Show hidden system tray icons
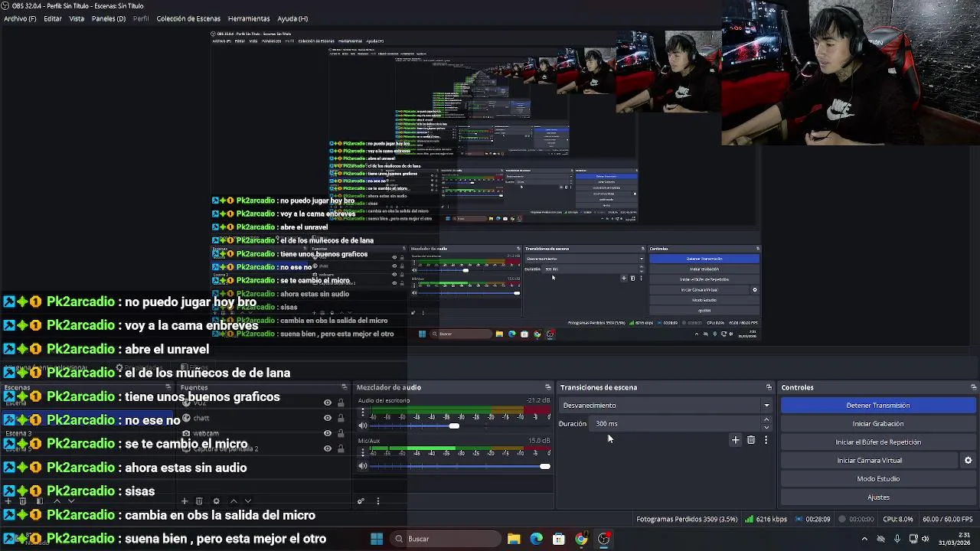The width and height of the screenshot is (980, 551). pyautogui.click(x=864, y=539)
